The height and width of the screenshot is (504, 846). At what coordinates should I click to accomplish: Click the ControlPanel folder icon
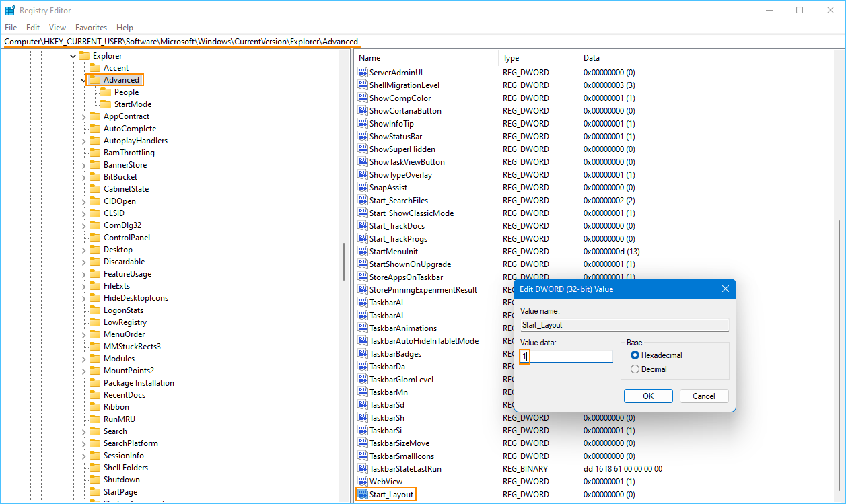click(95, 238)
